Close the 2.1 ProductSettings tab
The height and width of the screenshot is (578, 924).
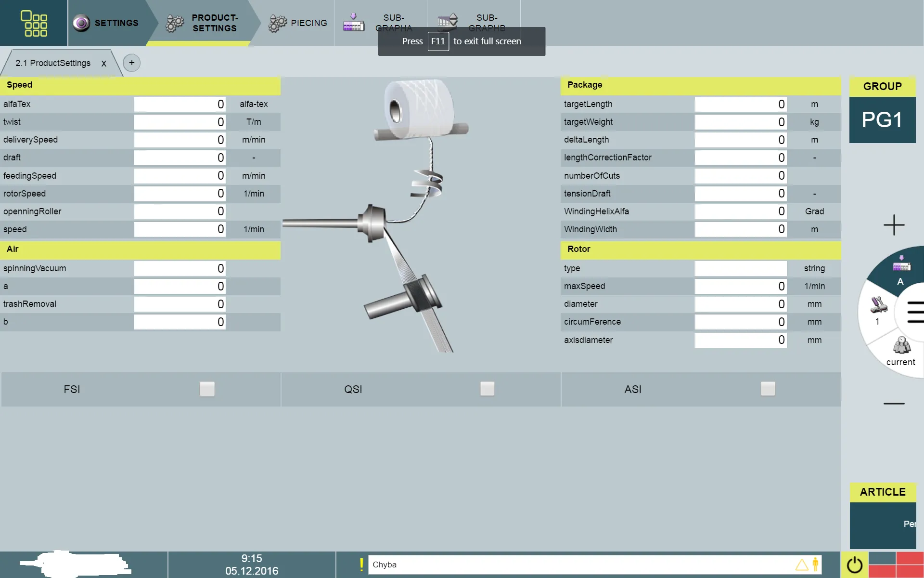click(103, 64)
